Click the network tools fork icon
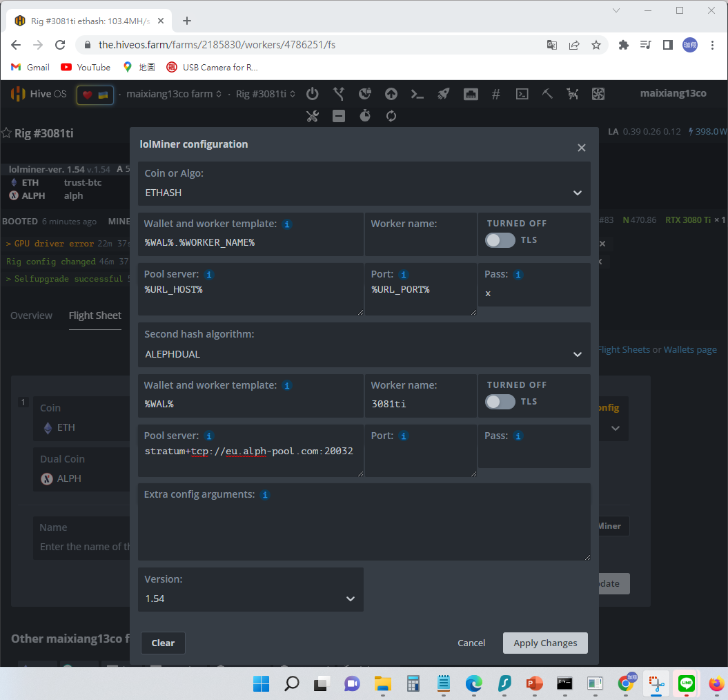The image size is (728, 700). [339, 94]
